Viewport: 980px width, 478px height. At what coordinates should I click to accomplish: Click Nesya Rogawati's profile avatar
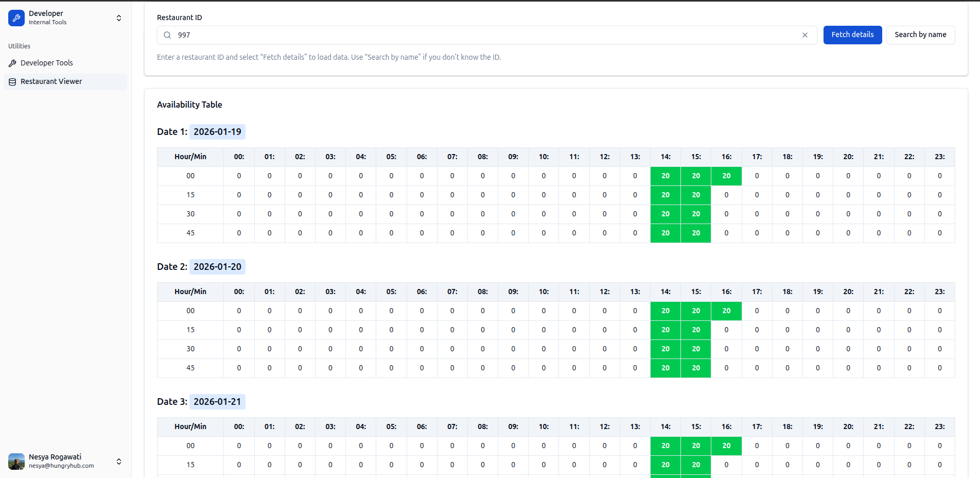(x=16, y=461)
